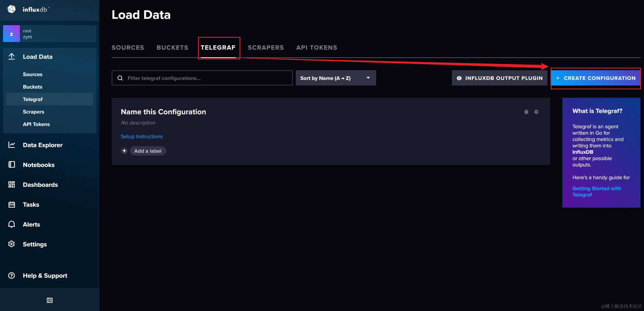The height and width of the screenshot is (311, 644).
Task: Open the Notebooks sidebar icon
Action: [x=11, y=165]
